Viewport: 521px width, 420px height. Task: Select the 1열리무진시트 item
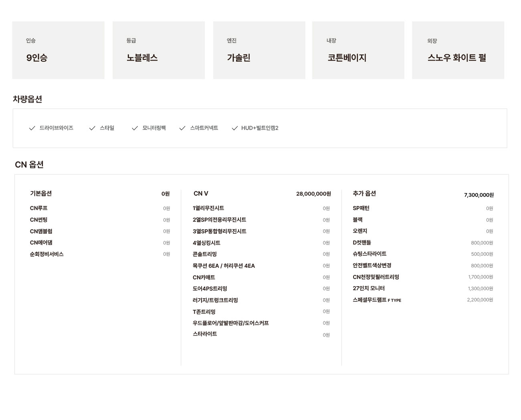208,208
